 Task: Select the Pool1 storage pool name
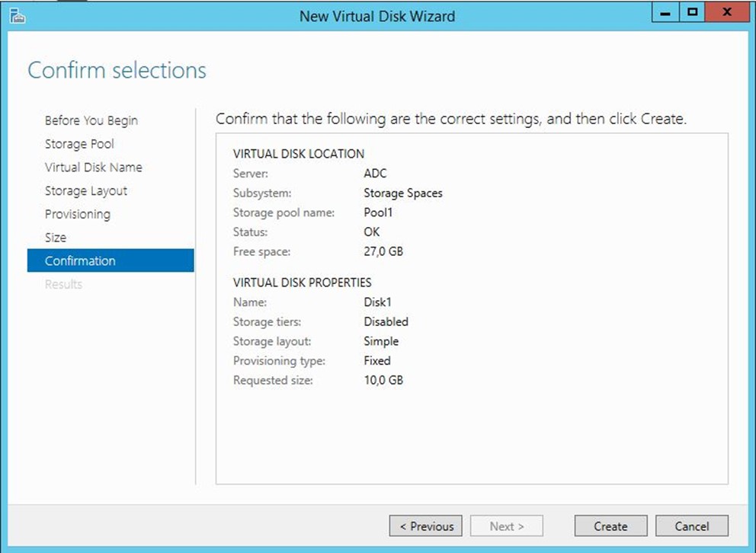pyautogui.click(x=378, y=213)
